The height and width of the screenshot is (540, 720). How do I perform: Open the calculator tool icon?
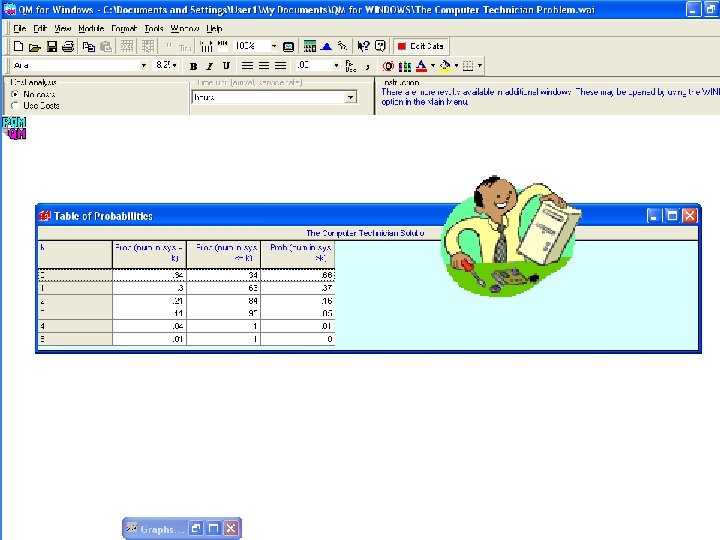[310, 46]
